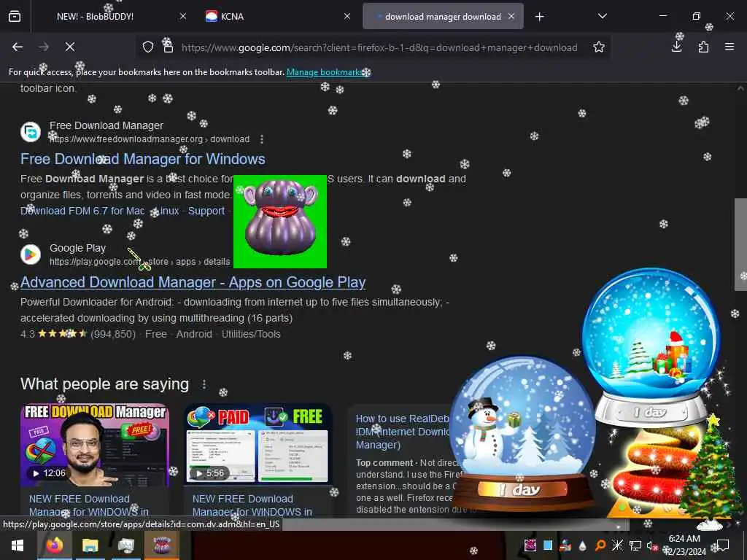The image size is (747, 560).
Task: Open What people are saying options menu
Action: click(204, 384)
